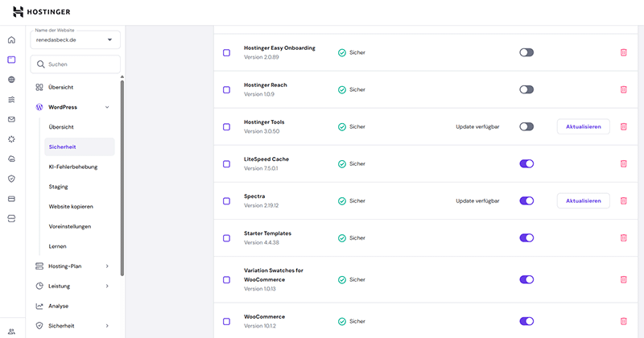Viewport: 644px width, 338px height.
Task: Collapse the WordPress menu chevron
Action: click(x=107, y=107)
